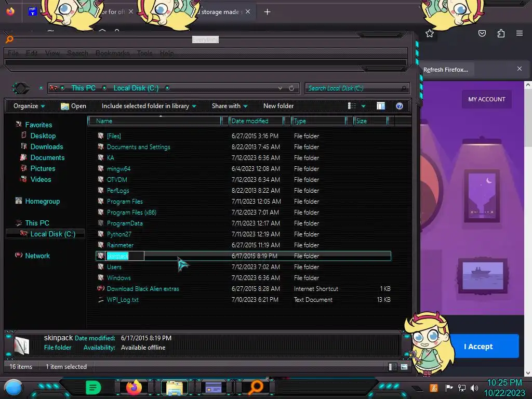Select Local Disk (C:) in navigation tree
532x399 pixels.
coord(52,234)
